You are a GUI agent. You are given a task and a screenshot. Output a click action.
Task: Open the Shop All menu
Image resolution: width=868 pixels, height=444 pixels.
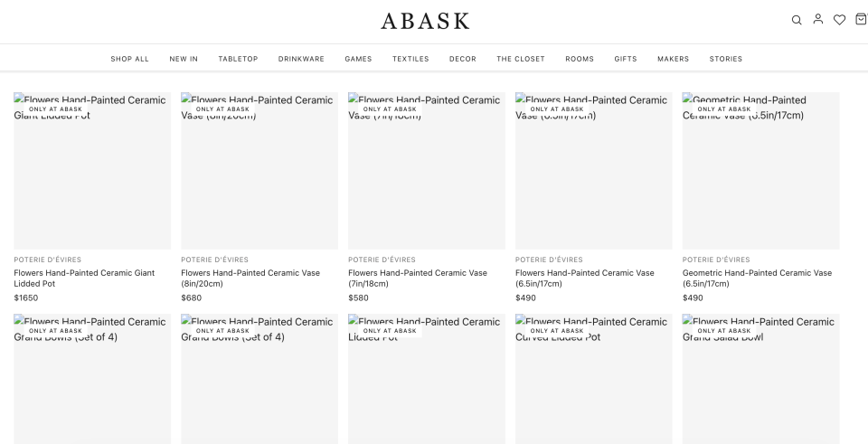click(x=129, y=59)
